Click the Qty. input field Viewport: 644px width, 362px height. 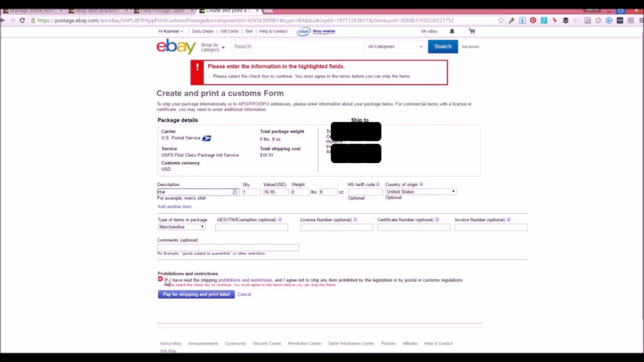click(251, 192)
